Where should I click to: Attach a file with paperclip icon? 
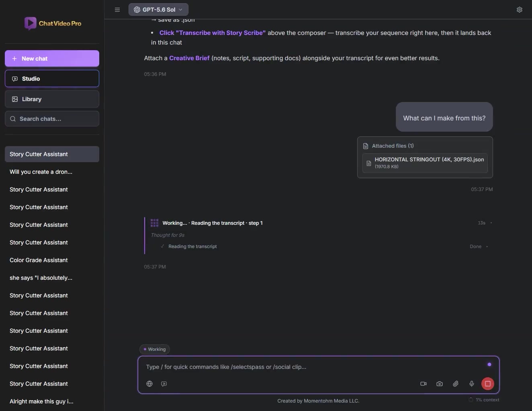coord(456,384)
